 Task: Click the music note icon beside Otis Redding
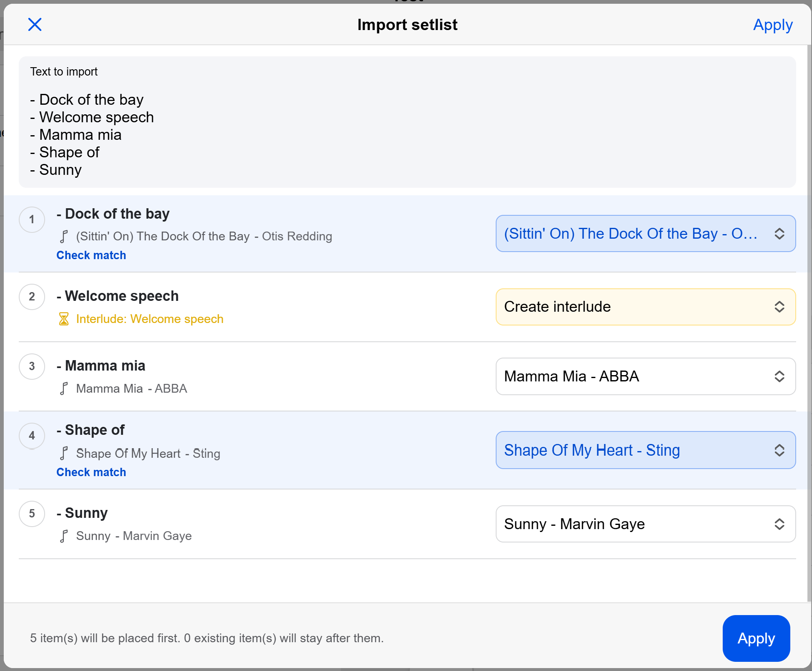tap(64, 237)
